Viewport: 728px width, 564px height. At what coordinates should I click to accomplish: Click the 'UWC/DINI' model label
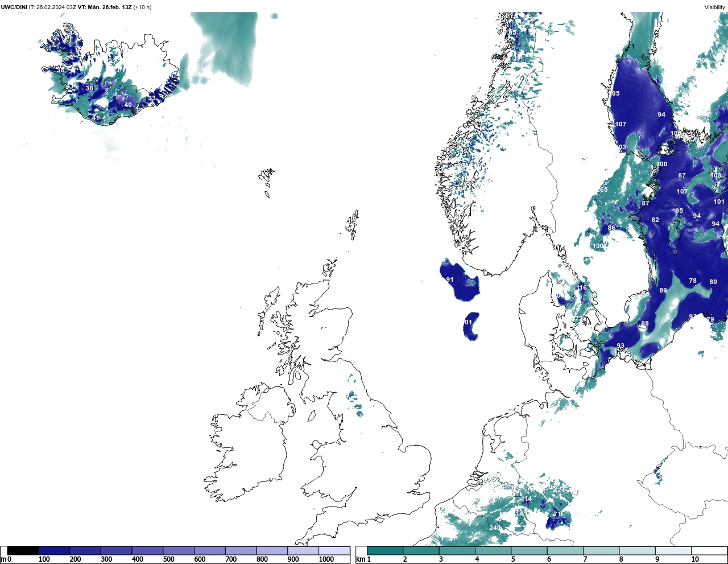[x=14, y=7]
